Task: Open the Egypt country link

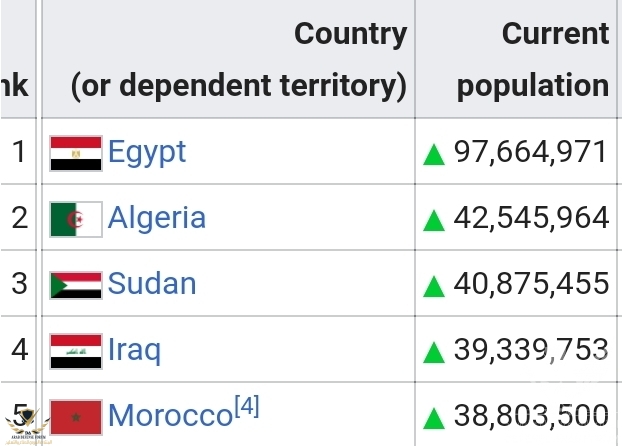Action: tap(147, 152)
